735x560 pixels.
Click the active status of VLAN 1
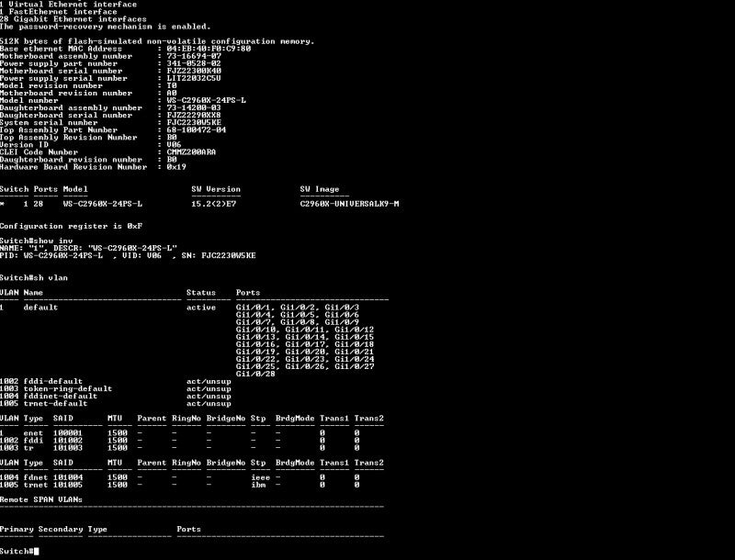[201, 308]
